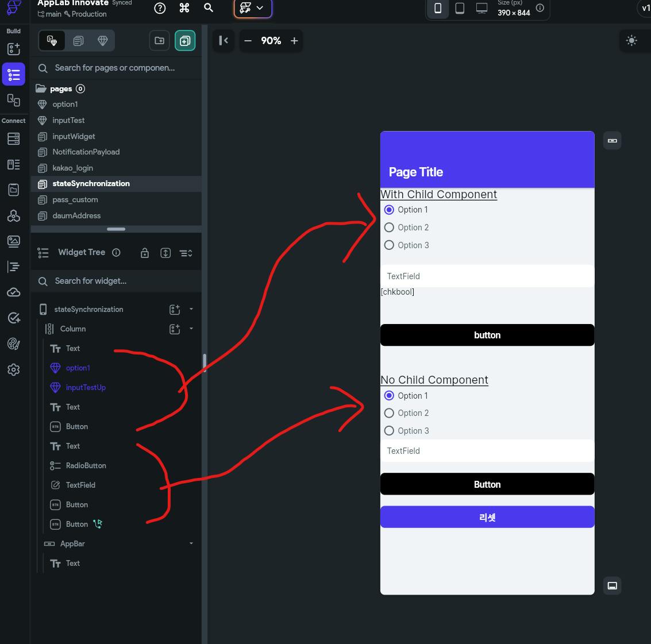Collapse the pages folder
The width and height of the screenshot is (651, 644).
click(41, 88)
